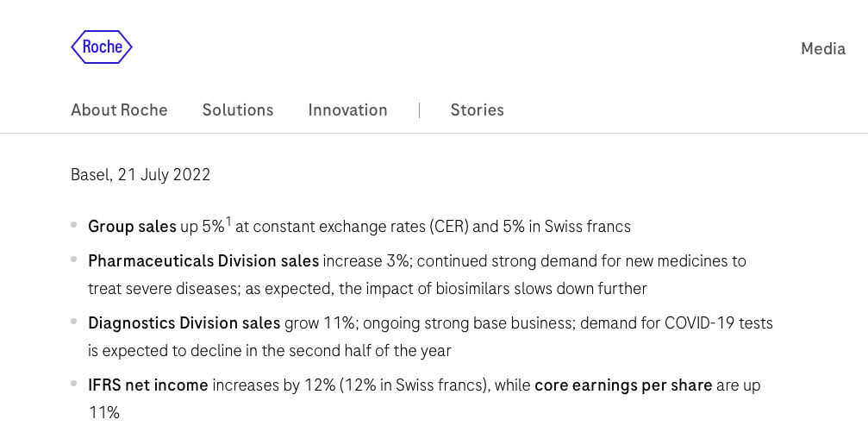Click the bullet dot beside Pharmaceuticals Division
This screenshot has height=432, width=868.
[73, 260]
